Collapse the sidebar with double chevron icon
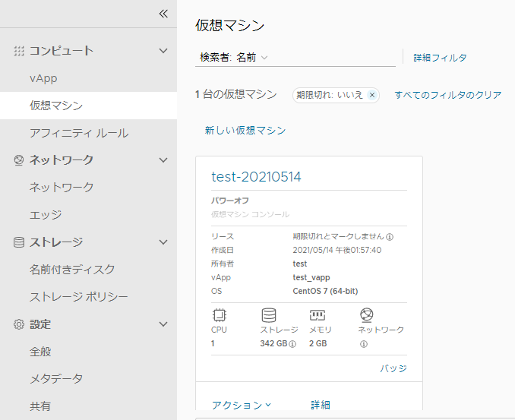Image resolution: width=515 pixels, height=420 pixels. [163, 14]
